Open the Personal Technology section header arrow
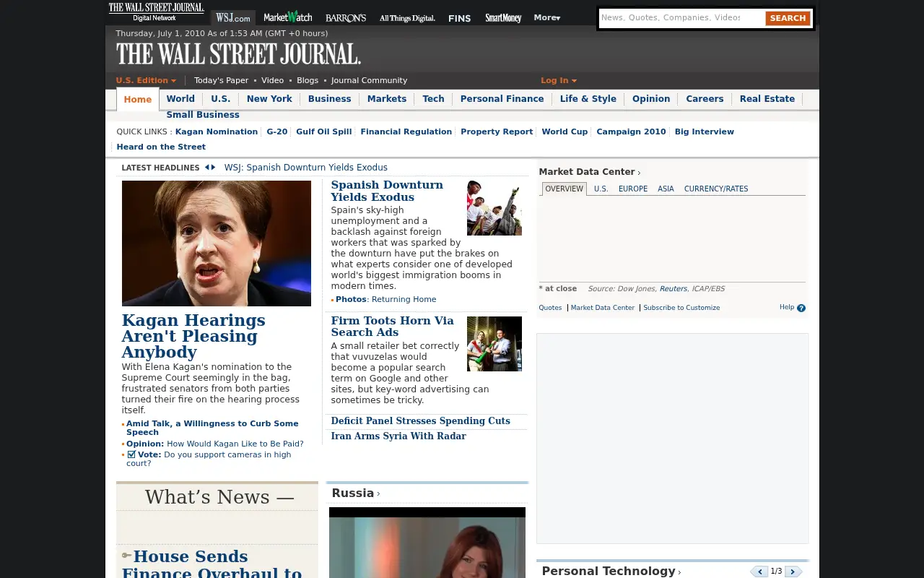The width and height of the screenshot is (924, 578). pos(679,572)
